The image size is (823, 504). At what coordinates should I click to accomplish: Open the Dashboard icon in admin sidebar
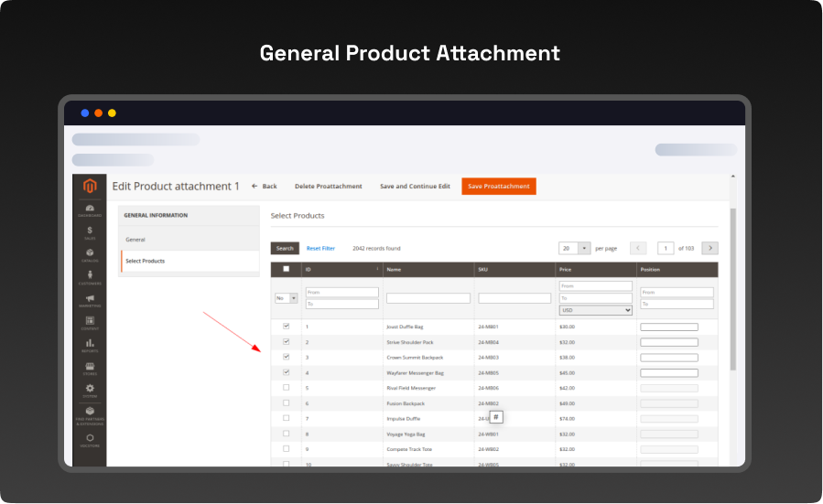tap(90, 210)
